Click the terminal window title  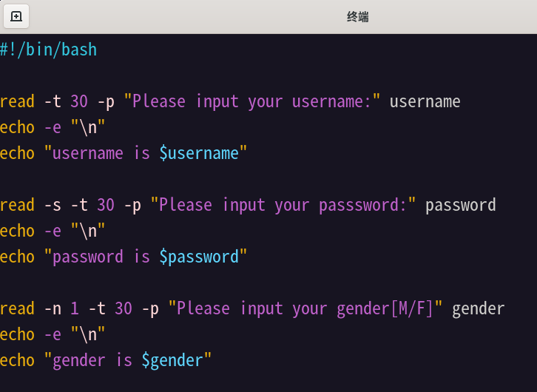(x=357, y=16)
